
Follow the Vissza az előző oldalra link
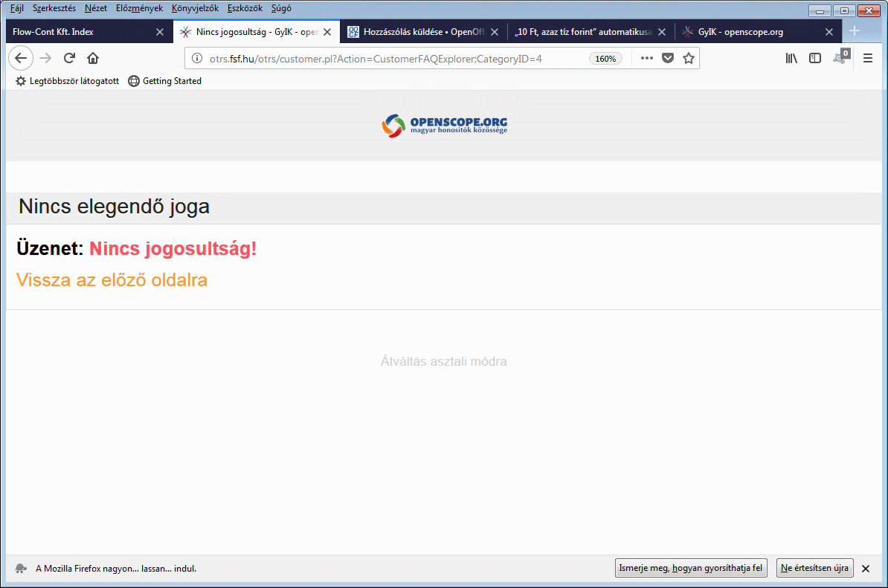[112, 280]
